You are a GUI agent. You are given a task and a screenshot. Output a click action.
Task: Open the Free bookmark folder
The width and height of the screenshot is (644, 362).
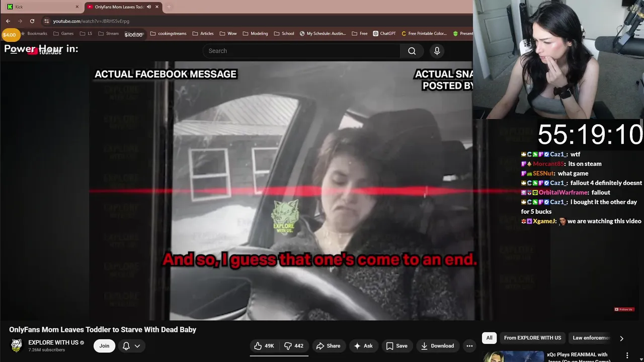pyautogui.click(x=360, y=34)
